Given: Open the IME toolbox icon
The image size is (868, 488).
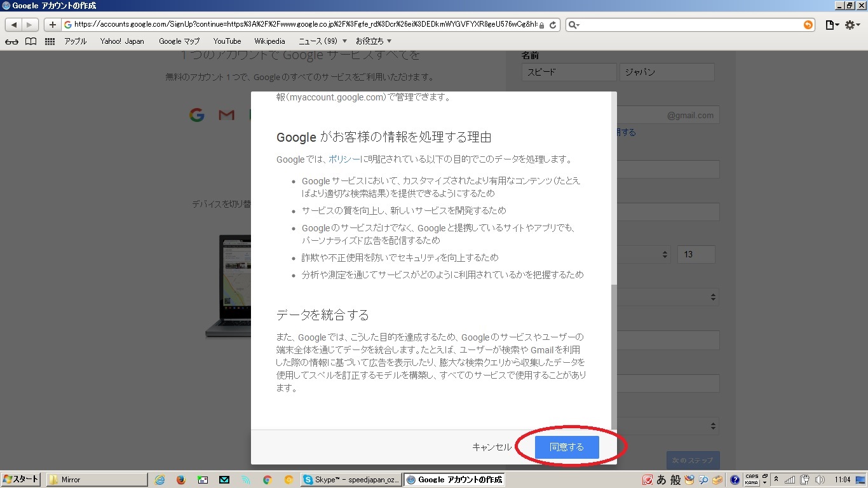Looking at the screenshot, I should point(717,480).
